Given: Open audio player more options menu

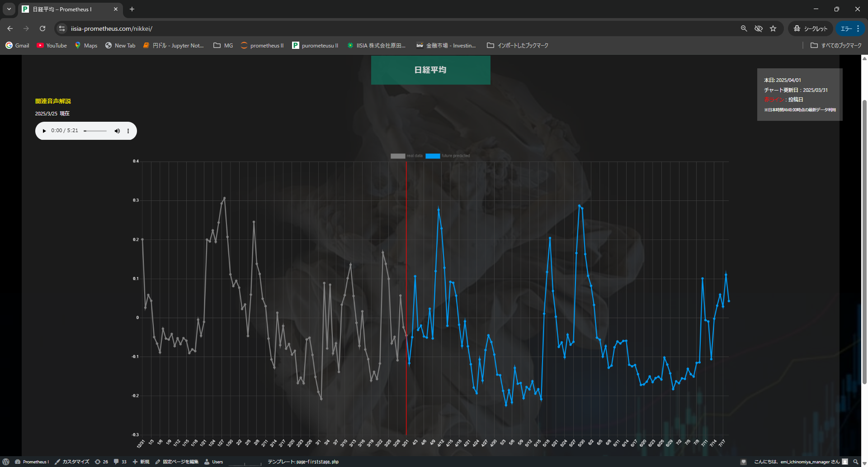Looking at the screenshot, I should pos(128,131).
